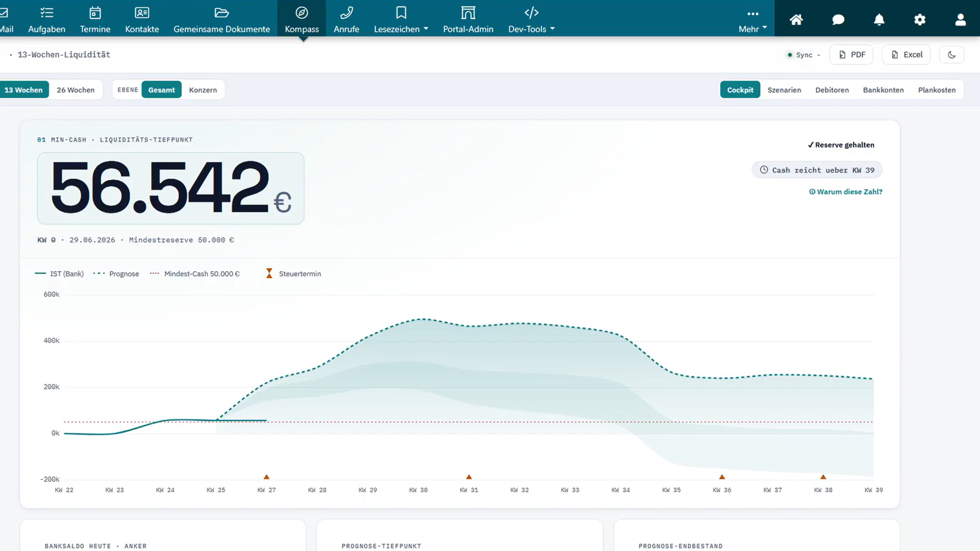Open the Termine calendar icon

pyautogui.click(x=95, y=13)
